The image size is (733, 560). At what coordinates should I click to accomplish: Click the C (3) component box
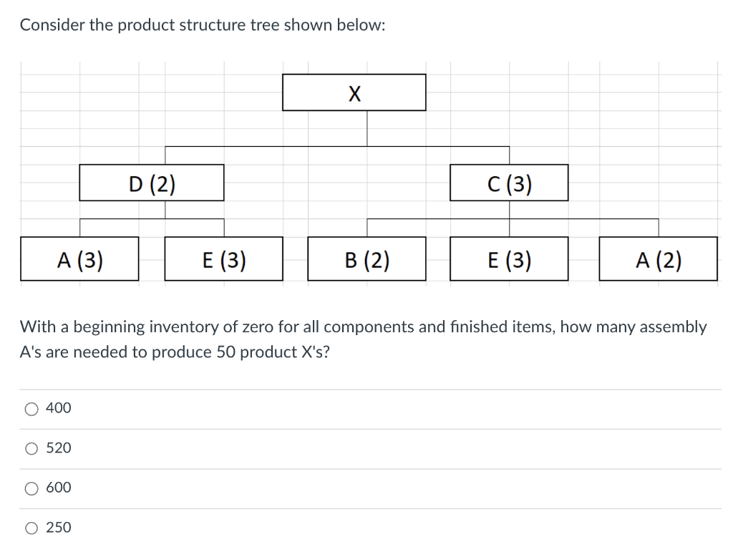point(509,183)
